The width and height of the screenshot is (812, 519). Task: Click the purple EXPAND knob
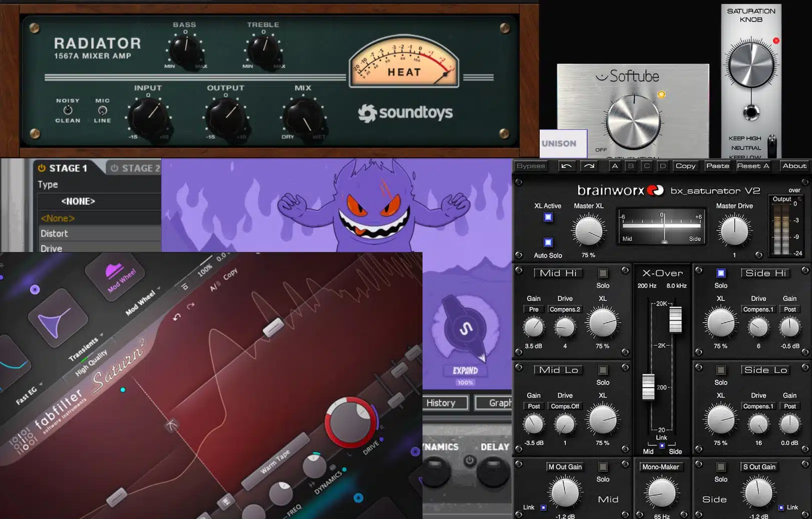click(466, 329)
